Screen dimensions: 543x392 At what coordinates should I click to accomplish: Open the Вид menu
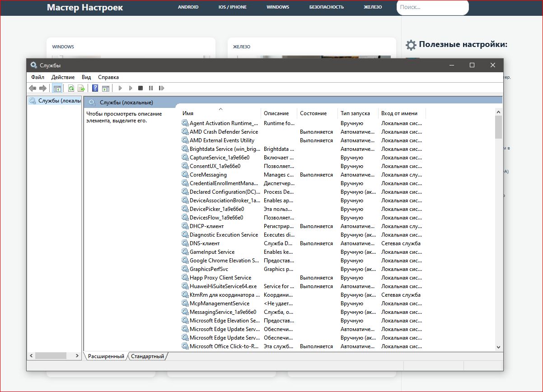click(86, 77)
